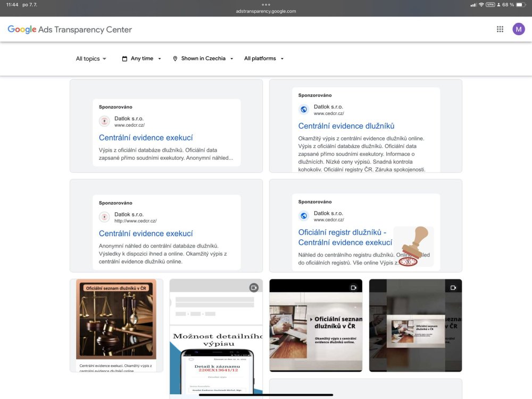The image size is (532, 399).
Task: Click the video icon on the Možnost detailního výpisu ad
Action: pyautogui.click(x=254, y=288)
